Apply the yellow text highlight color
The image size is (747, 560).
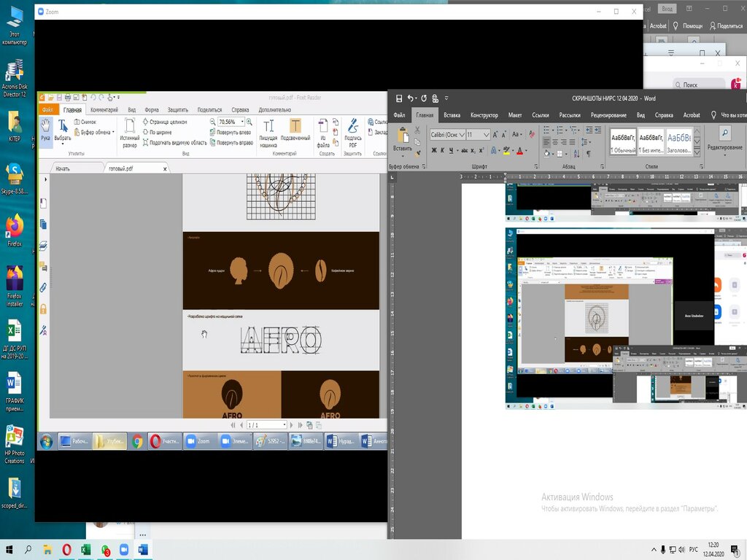pyautogui.click(x=506, y=150)
